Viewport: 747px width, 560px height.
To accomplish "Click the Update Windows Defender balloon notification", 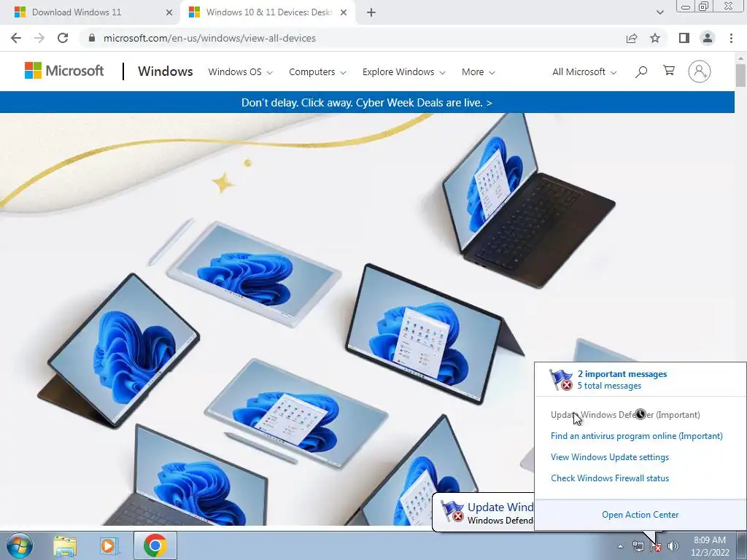I will (x=483, y=513).
